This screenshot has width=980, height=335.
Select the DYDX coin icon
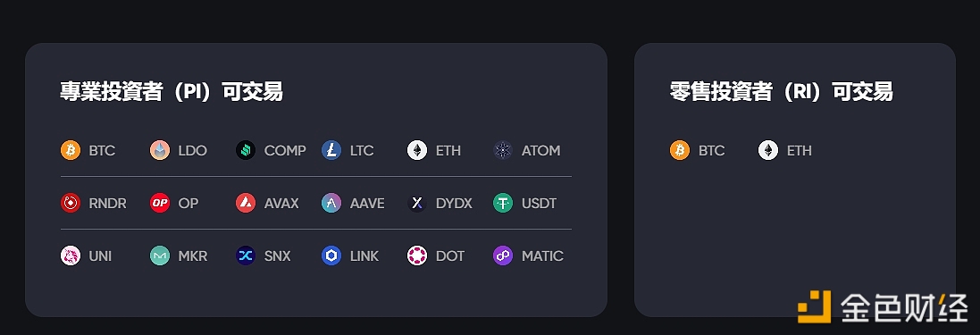tap(417, 203)
